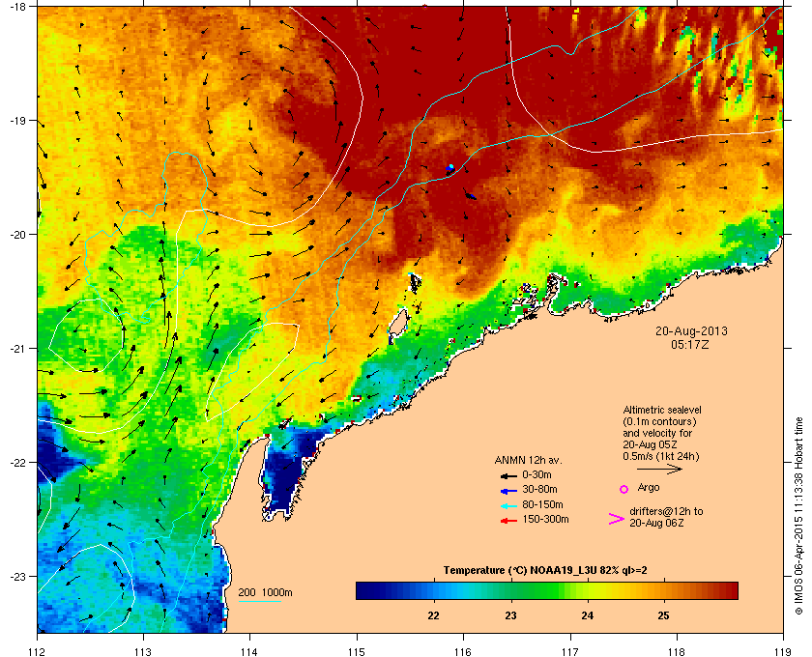This screenshot has height=657, width=812.
Task: Click the -22 latitude axis label
Action: pos(17,463)
